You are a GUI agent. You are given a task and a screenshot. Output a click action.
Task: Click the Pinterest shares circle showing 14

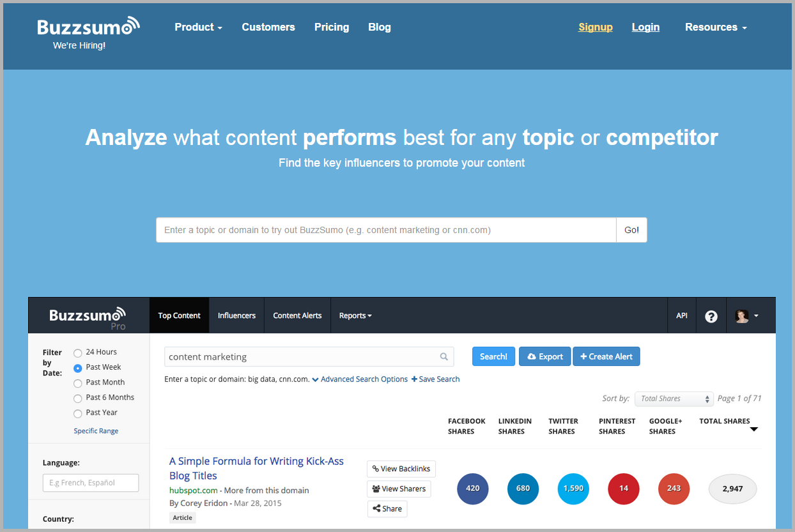pos(624,489)
